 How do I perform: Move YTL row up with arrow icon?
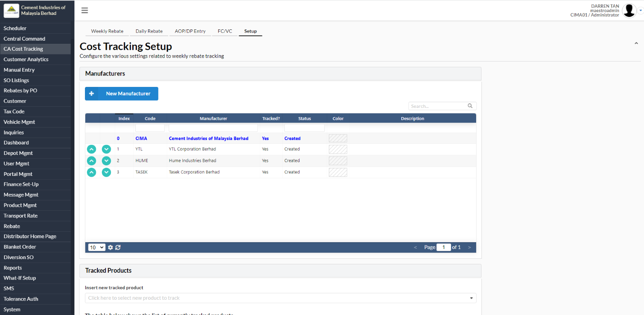coord(92,149)
